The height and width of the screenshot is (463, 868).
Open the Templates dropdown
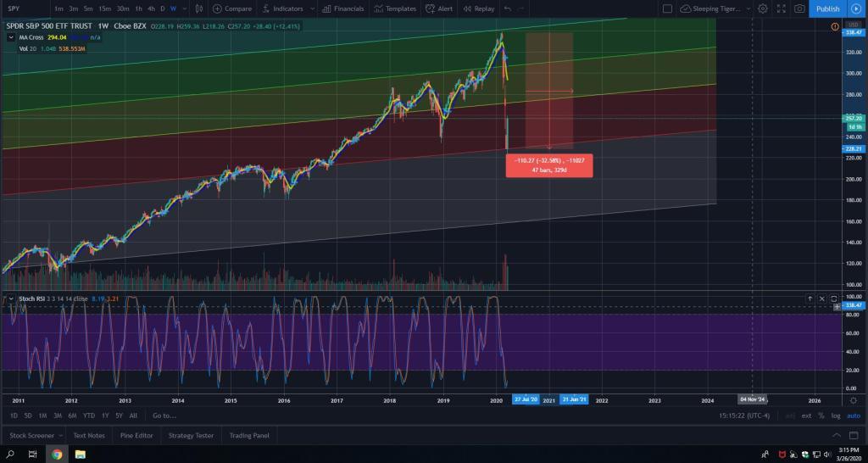click(x=395, y=8)
